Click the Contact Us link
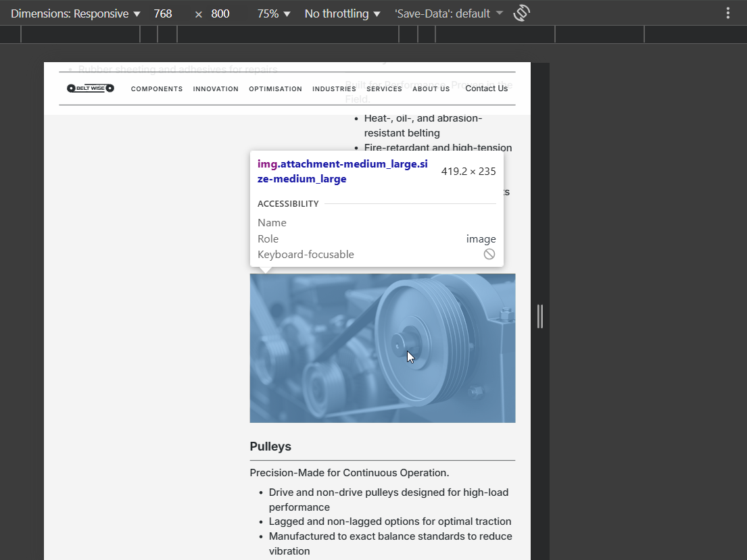The width and height of the screenshot is (747, 560). (x=487, y=88)
